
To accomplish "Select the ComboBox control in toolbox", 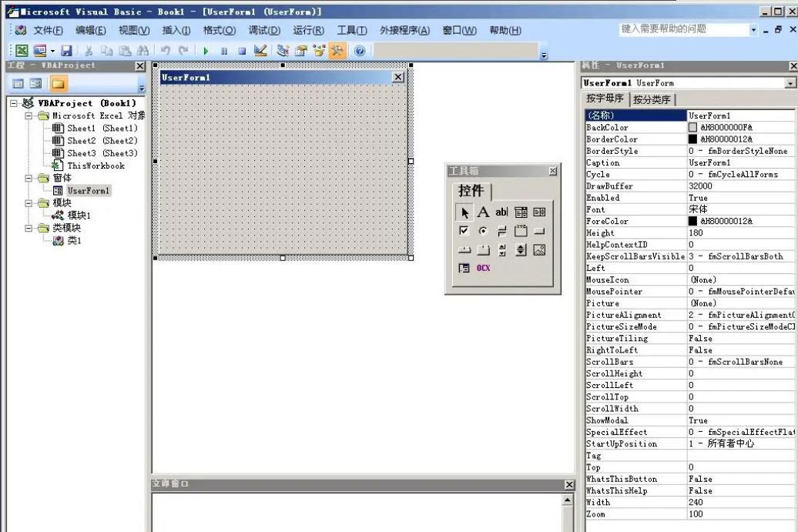I will [x=521, y=212].
